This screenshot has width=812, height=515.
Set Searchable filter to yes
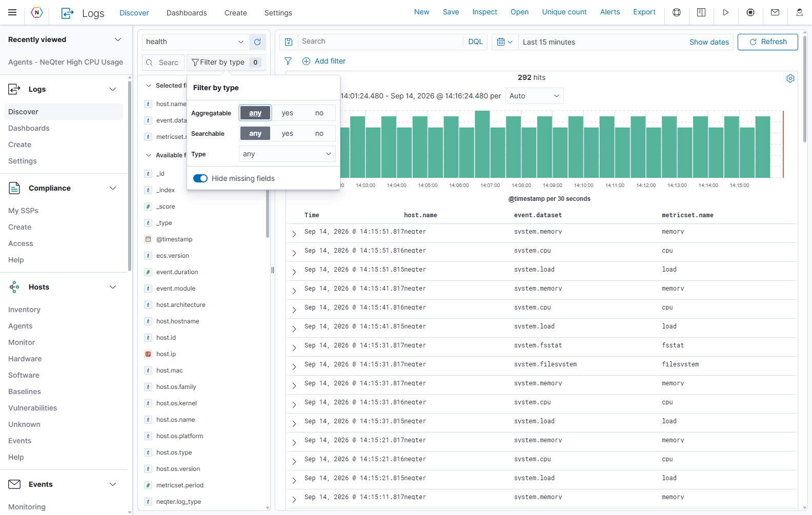pos(287,133)
